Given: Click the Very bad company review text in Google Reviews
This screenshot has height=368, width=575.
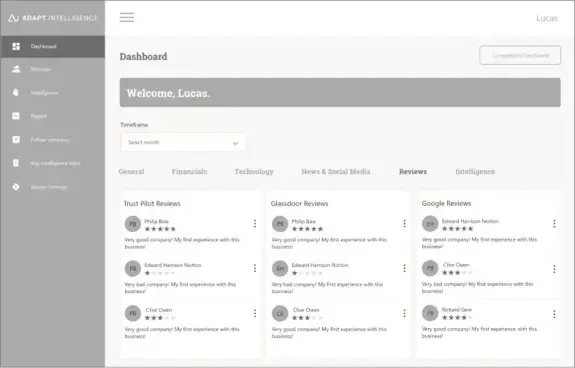Looking at the screenshot, I should pos(477,287).
